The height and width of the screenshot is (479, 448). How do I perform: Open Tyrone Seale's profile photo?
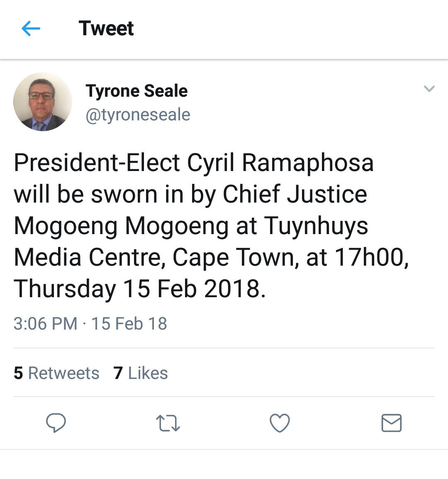click(x=42, y=102)
